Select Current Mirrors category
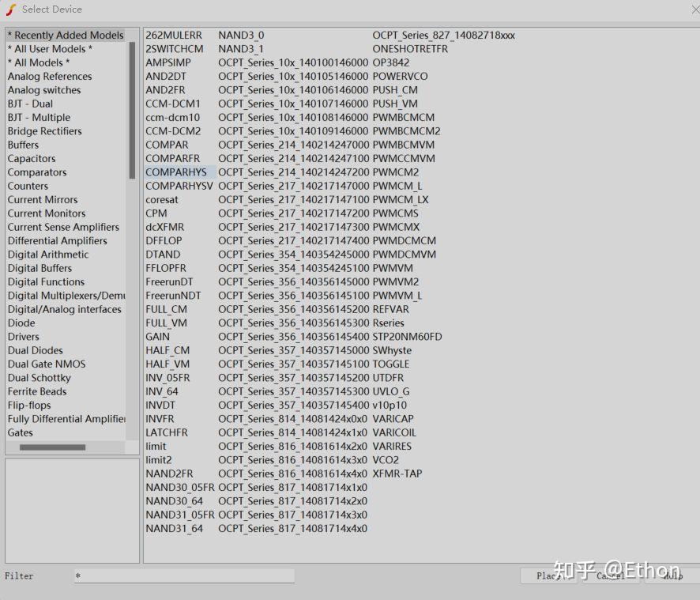The width and height of the screenshot is (700, 600). [43, 200]
